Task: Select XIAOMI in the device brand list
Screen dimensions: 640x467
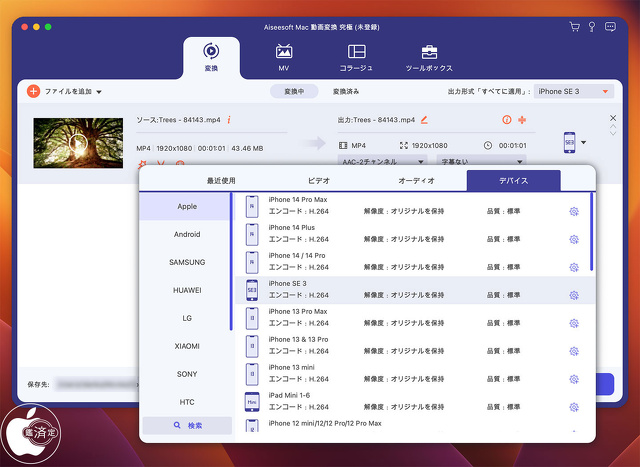Action: coord(187,346)
